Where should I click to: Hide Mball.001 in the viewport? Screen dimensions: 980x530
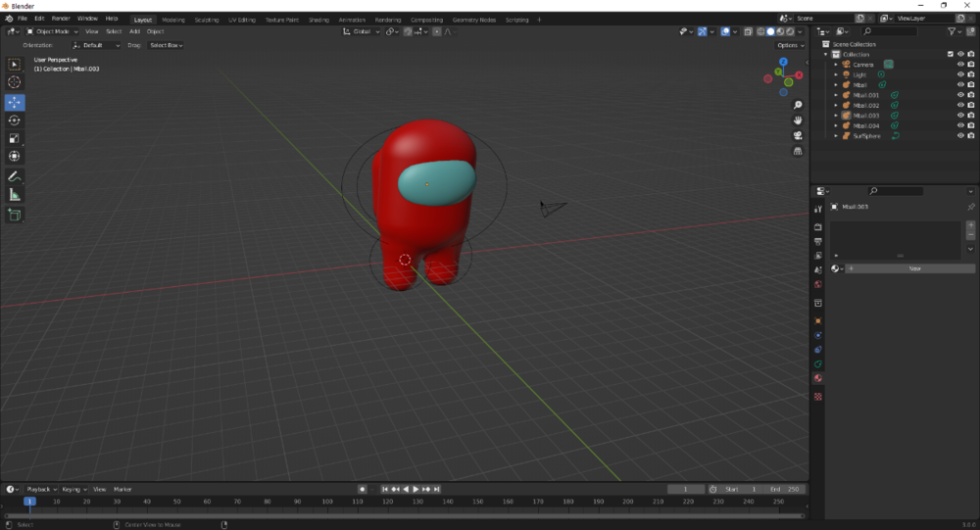point(960,95)
